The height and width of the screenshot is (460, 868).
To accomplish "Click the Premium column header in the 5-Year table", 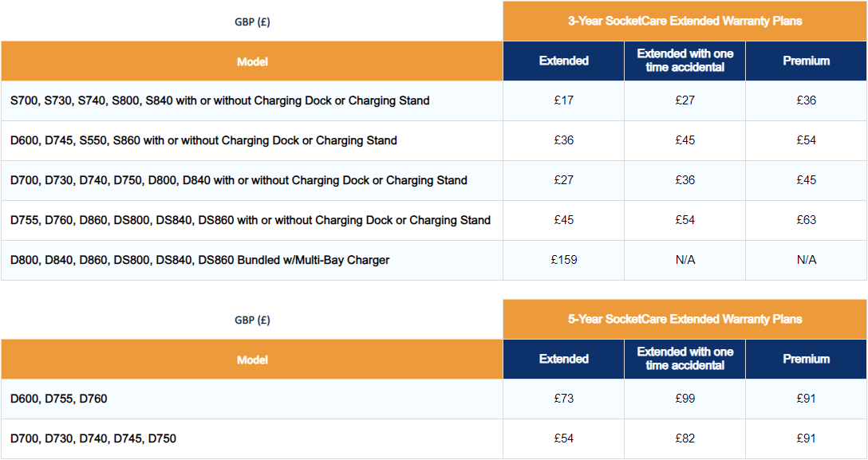I will [806, 359].
